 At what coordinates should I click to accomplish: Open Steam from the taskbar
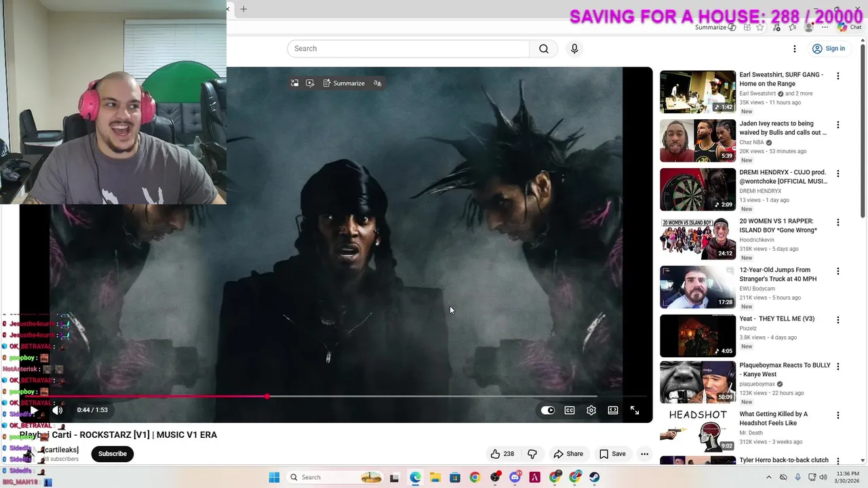tap(595, 477)
